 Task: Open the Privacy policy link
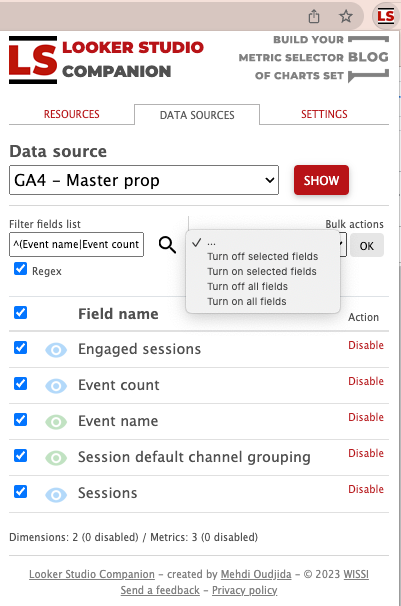click(245, 591)
